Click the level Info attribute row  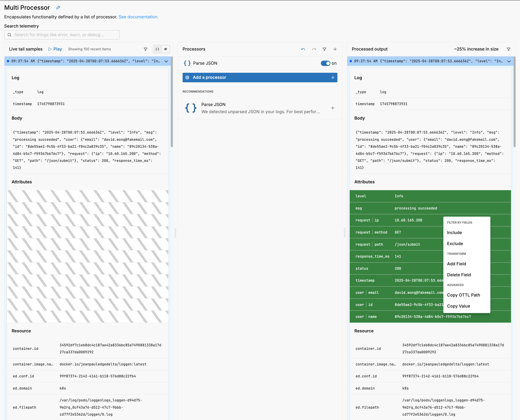tap(430, 196)
